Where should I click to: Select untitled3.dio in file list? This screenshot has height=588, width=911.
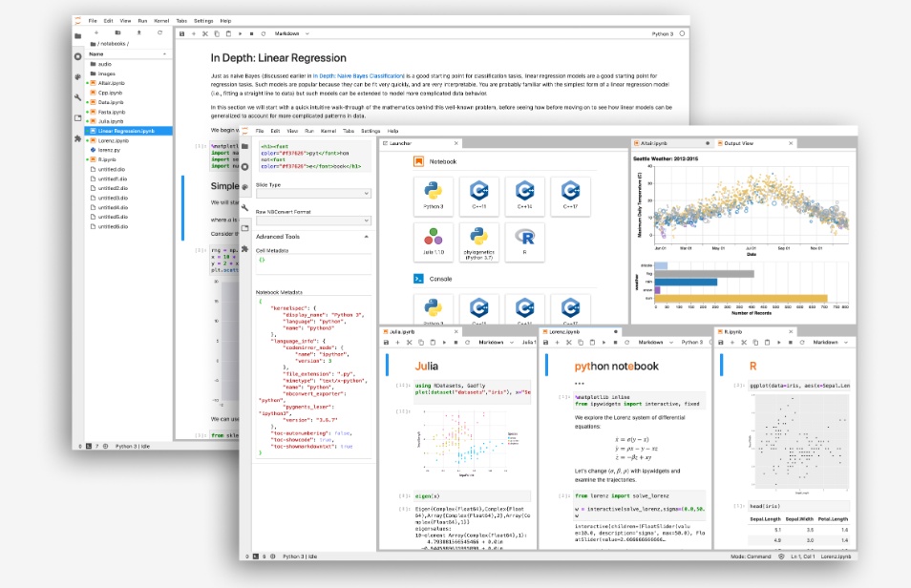[128, 198]
